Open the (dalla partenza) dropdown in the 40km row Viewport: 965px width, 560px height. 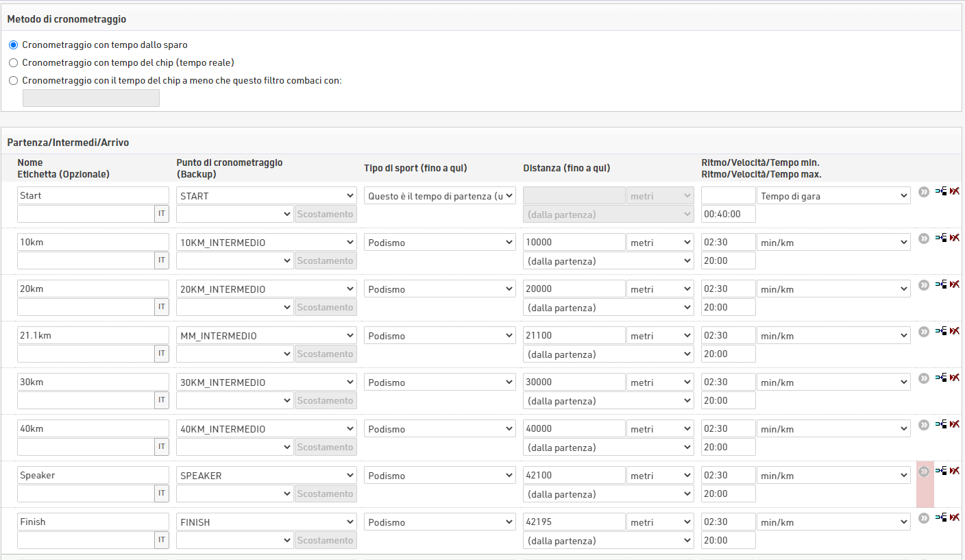[609, 447]
